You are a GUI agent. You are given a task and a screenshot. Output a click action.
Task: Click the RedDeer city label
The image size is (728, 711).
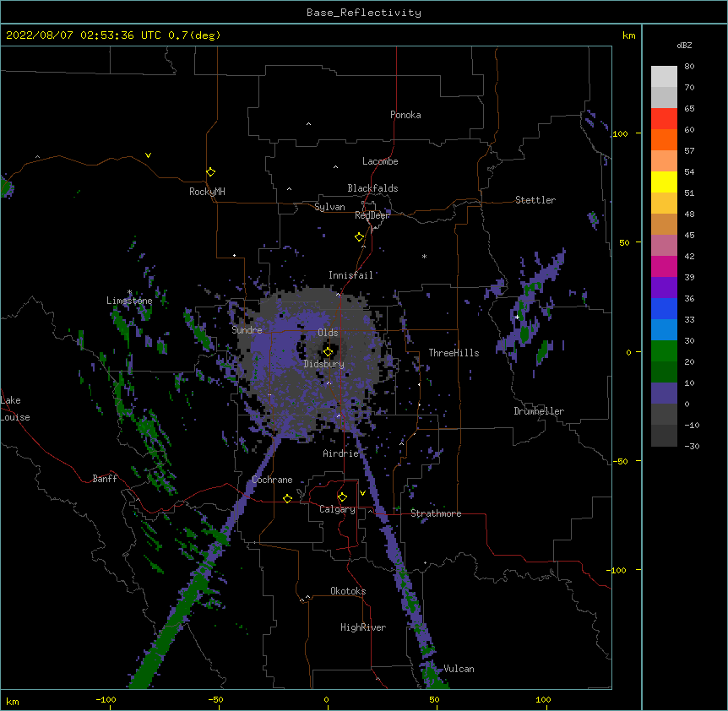[x=372, y=215]
